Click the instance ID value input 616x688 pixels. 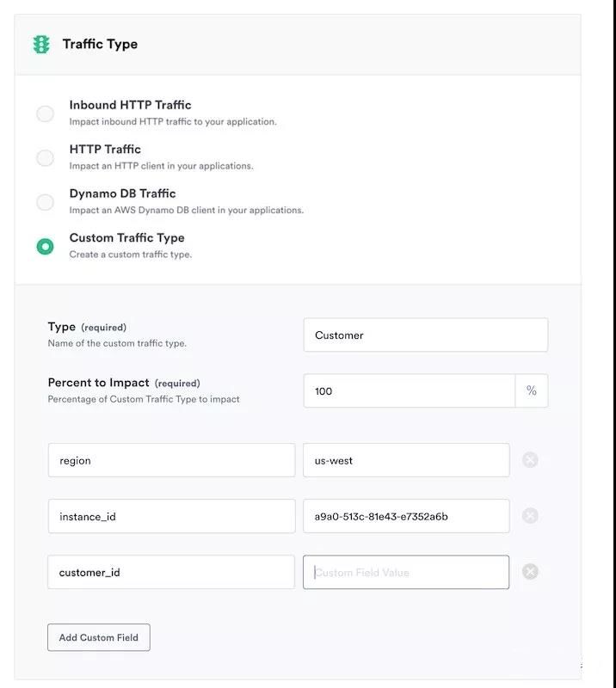(406, 516)
